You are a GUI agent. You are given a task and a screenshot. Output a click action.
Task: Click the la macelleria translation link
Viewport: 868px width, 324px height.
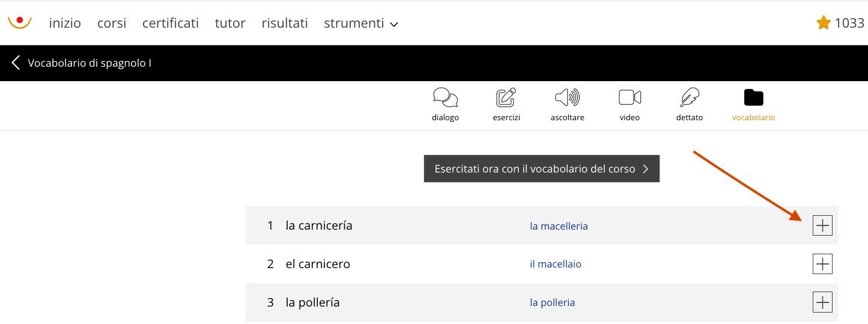pyautogui.click(x=559, y=226)
